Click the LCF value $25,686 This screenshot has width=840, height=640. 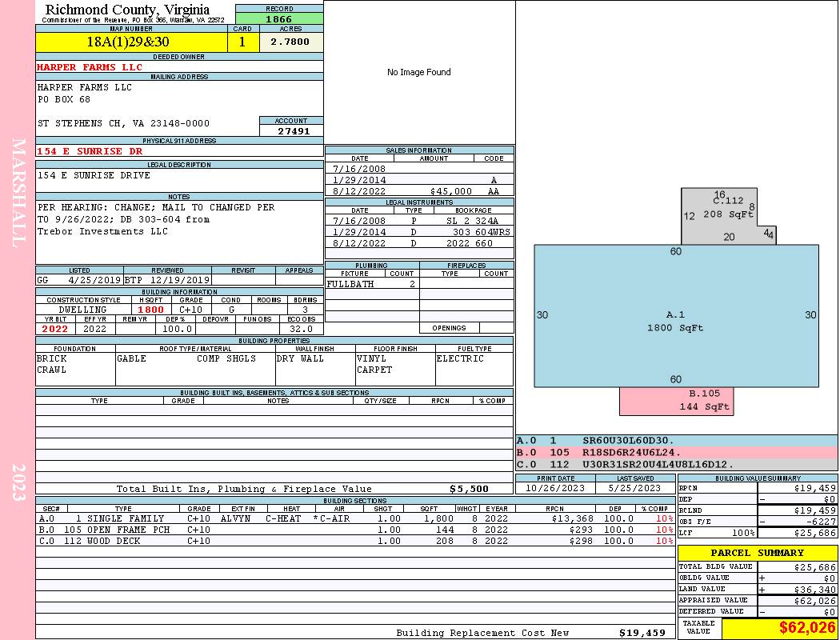pyautogui.click(x=814, y=533)
